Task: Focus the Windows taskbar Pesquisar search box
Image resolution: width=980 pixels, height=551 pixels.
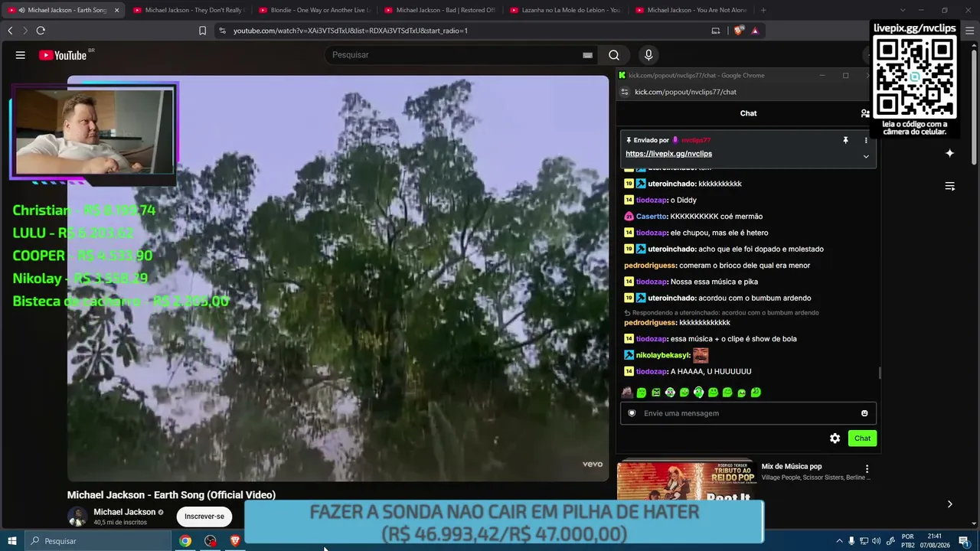Action: point(98,541)
